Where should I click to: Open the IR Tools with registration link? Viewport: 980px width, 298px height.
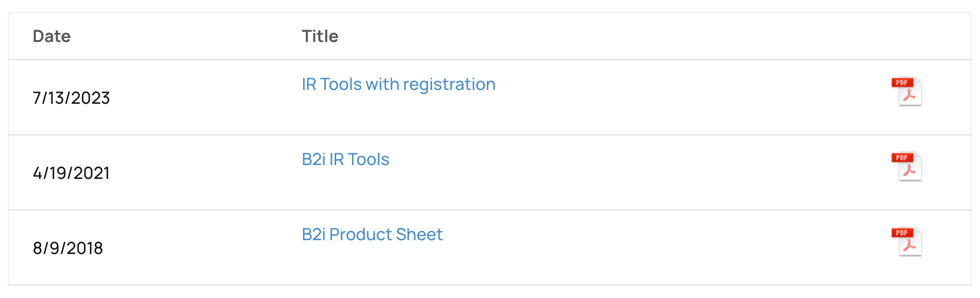click(x=398, y=85)
